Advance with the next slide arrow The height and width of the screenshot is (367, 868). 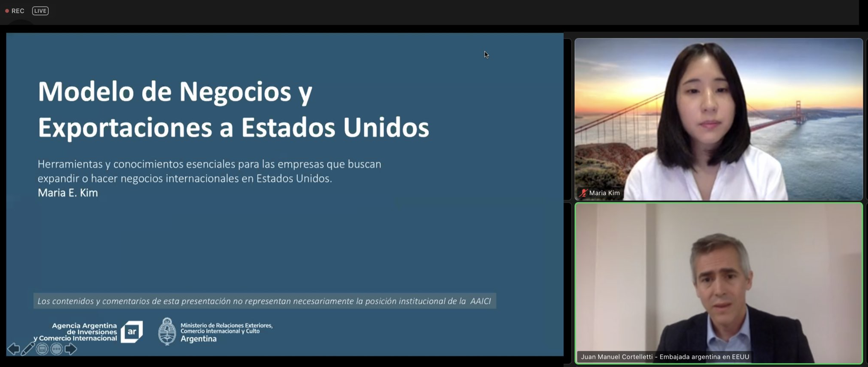click(x=71, y=349)
